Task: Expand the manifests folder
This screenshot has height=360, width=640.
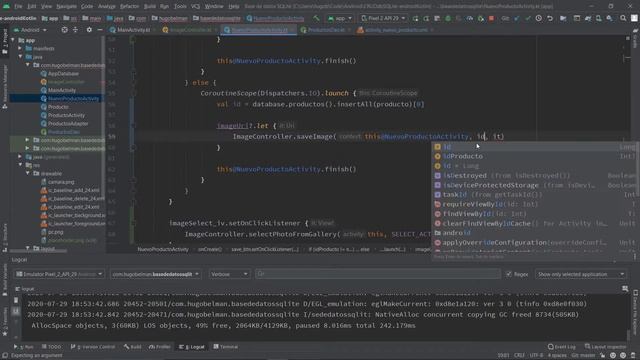Action: [x=20, y=49]
